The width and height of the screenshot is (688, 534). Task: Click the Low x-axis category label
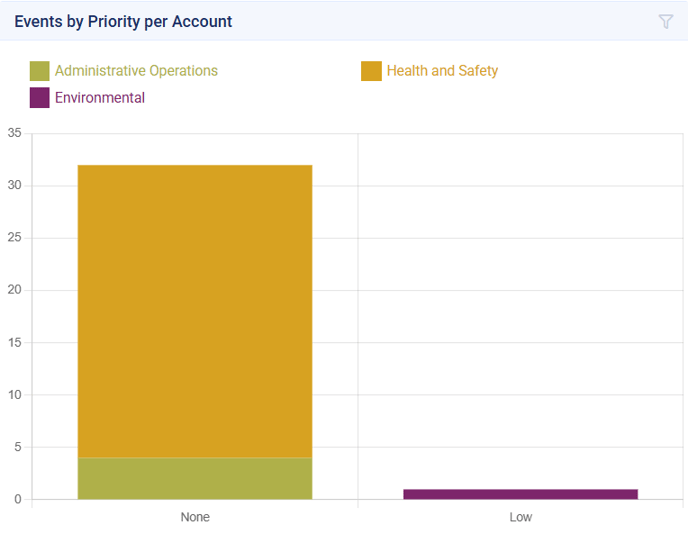pos(520,517)
